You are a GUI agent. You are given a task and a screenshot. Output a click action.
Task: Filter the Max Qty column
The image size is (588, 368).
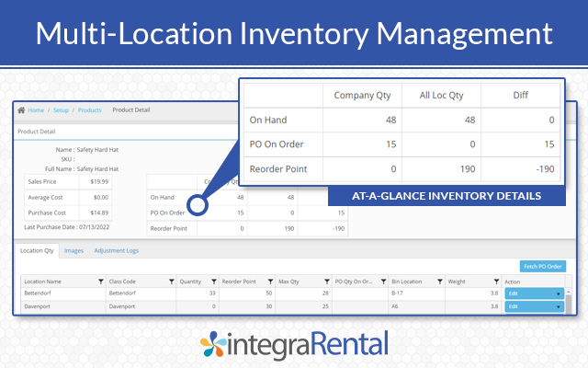coord(327,282)
